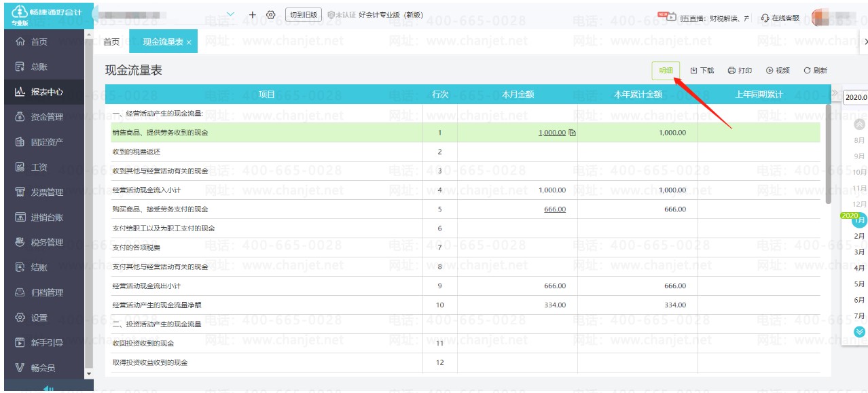Click the user avatar
Screen dimensions: 868x393
coord(822,17)
